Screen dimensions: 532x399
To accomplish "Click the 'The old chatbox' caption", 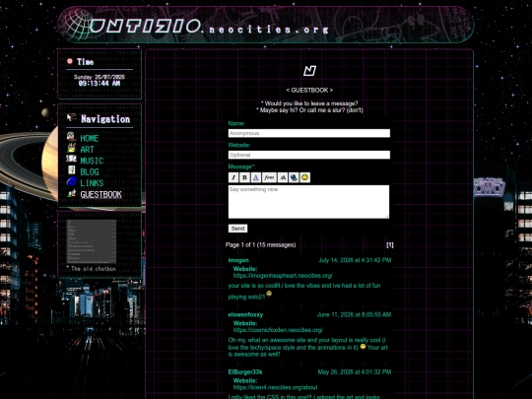I will click(x=92, y=269).
